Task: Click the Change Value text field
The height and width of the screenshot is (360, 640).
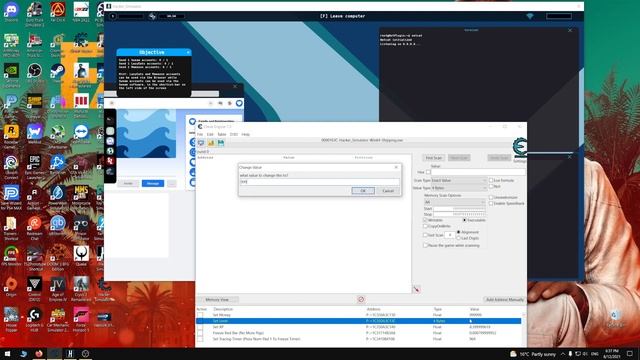Action: click(319, 182)
